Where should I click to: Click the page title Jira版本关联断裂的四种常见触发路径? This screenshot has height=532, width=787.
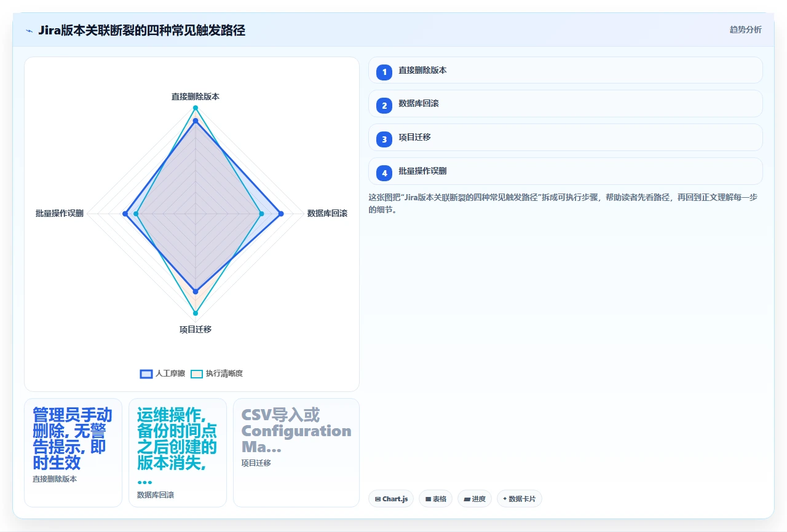[141, 30]
